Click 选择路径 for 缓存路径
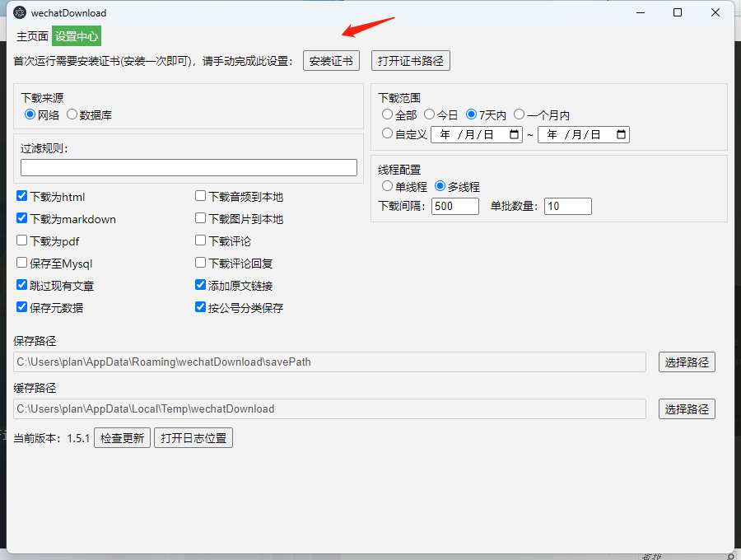The width and height of the screenshot is (741, 560). pyautogui.click(x=687, y=409)
